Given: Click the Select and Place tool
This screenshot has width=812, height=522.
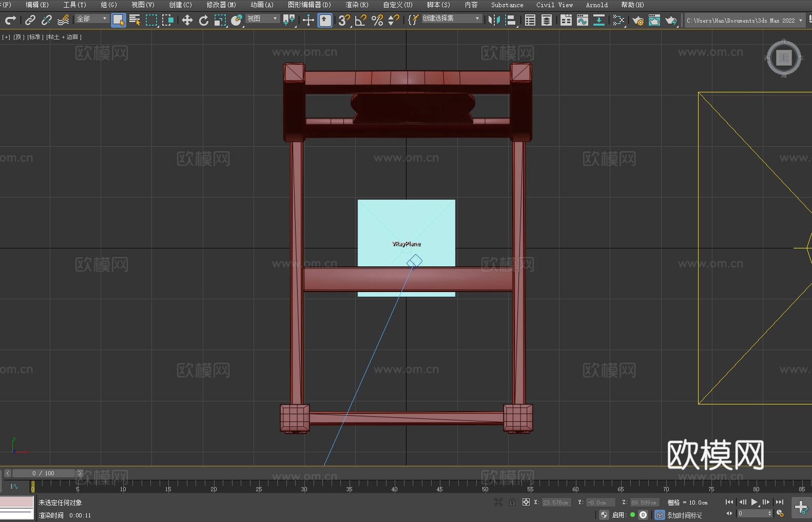Looking at the screenshot, I should (237, 20).
